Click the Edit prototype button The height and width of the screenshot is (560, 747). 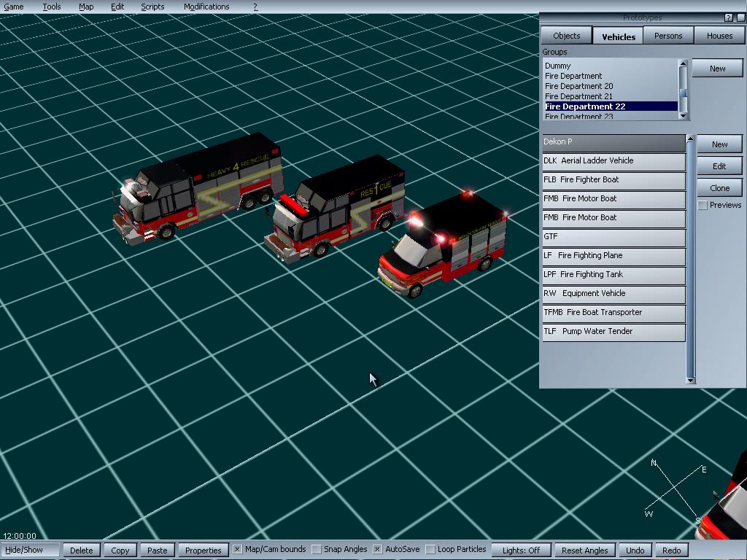719,166
